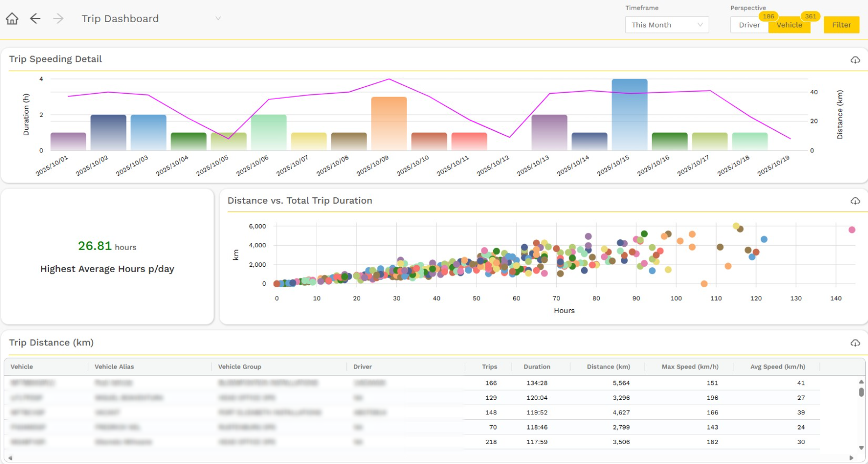Image resolution: width=868 pixels, height=464 pixels.
Task: Click the table scroll down arrow
Action: (x=861, y=448)
